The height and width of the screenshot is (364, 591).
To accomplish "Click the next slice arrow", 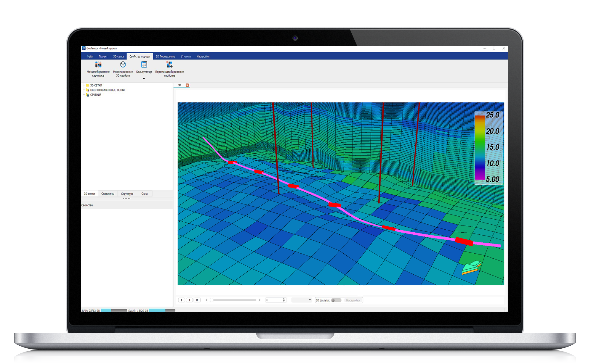I will click(260, 300).
